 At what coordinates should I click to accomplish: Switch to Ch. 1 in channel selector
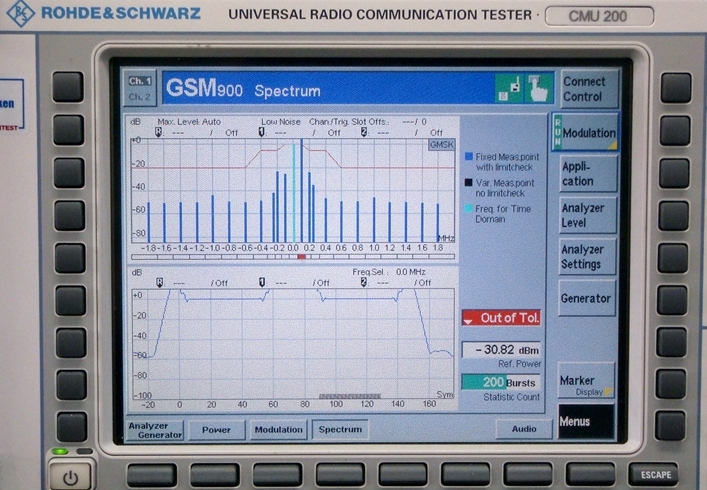(140, 81)
